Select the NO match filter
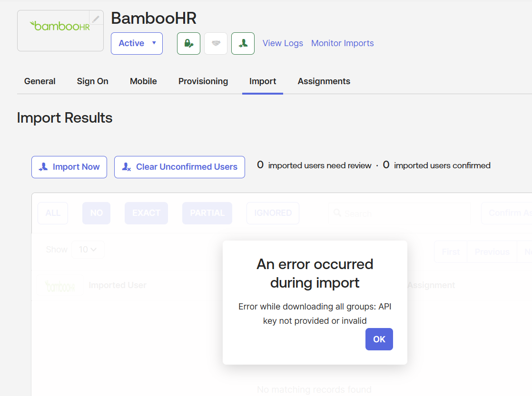 (96, 213)
